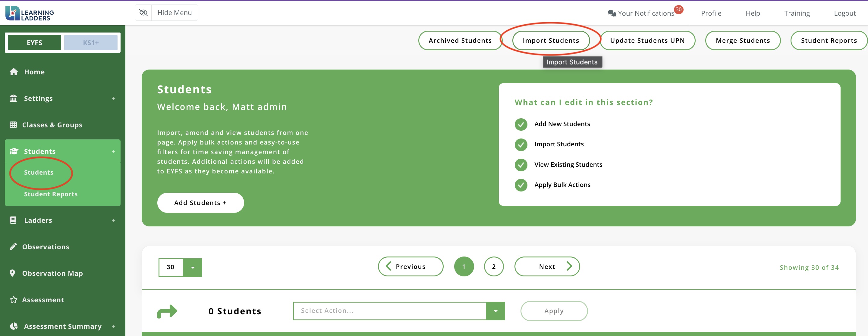Switch to EYFS mode
This screenshot has width=868, height=336.
[34, 43]
